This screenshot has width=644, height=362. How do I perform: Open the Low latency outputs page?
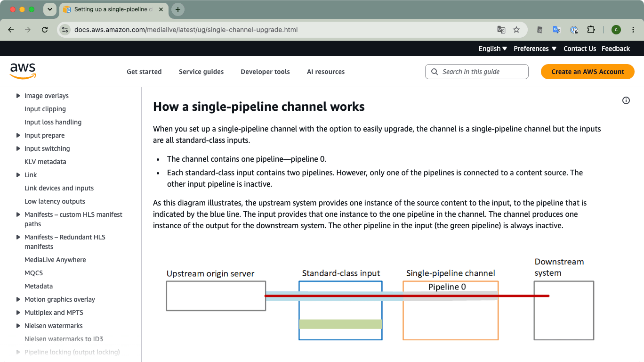(55, 201)
